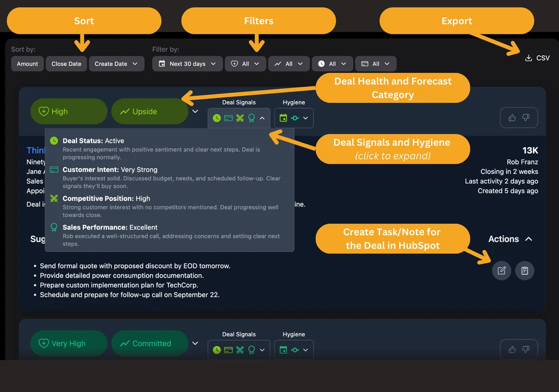559x392 pixels.
Task: Collapse the Actions section
Action: (529, 239)
